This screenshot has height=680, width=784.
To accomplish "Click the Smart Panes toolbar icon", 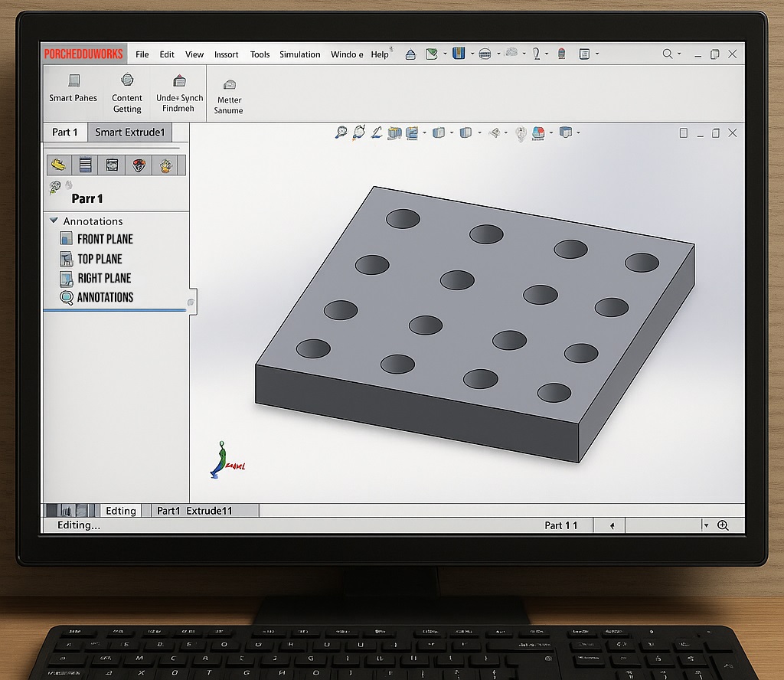I will [73, 81].
